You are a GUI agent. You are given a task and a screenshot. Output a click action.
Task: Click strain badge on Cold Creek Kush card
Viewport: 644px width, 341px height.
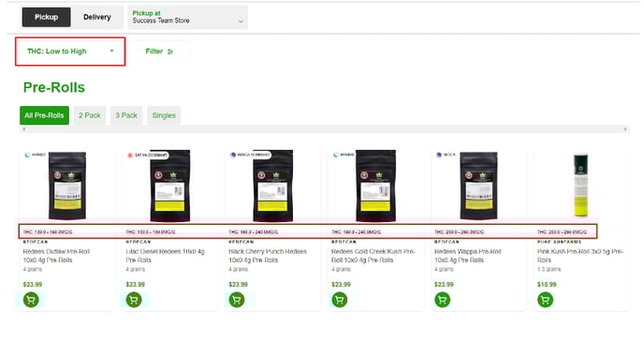[x=344, y=155]
